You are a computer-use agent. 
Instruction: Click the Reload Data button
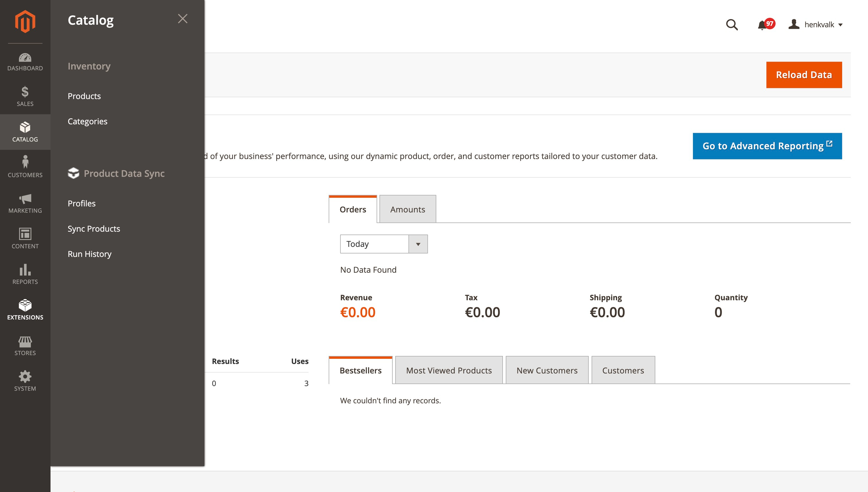(803, 75)
